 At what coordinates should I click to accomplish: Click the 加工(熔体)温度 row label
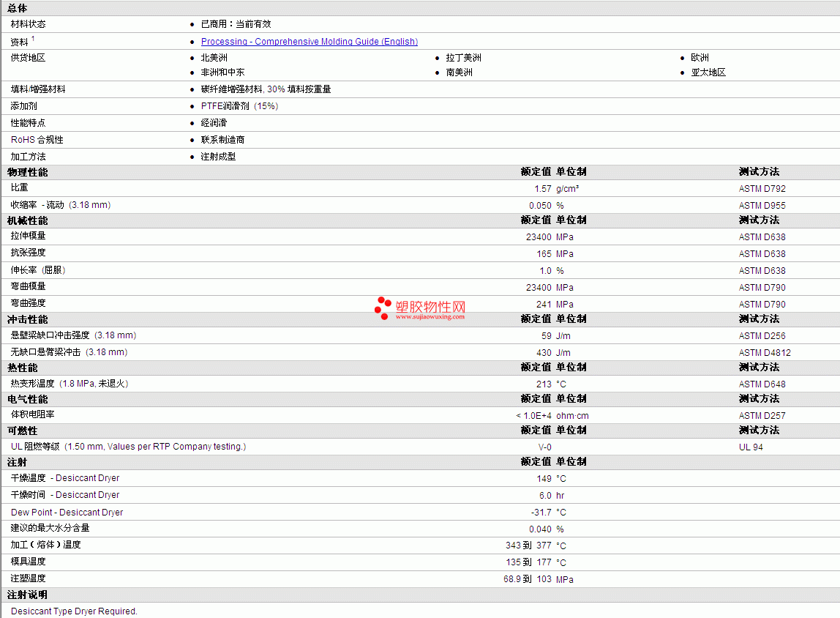pos(45,545)
